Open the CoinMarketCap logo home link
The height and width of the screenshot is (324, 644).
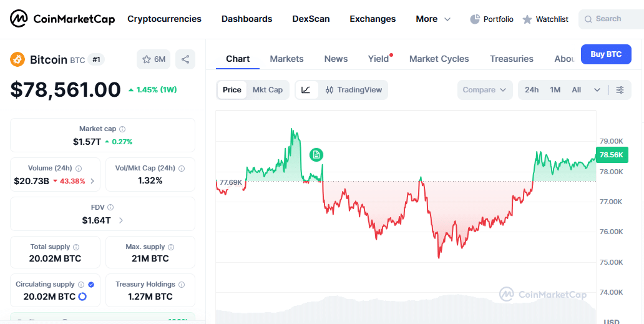point(62,19)
